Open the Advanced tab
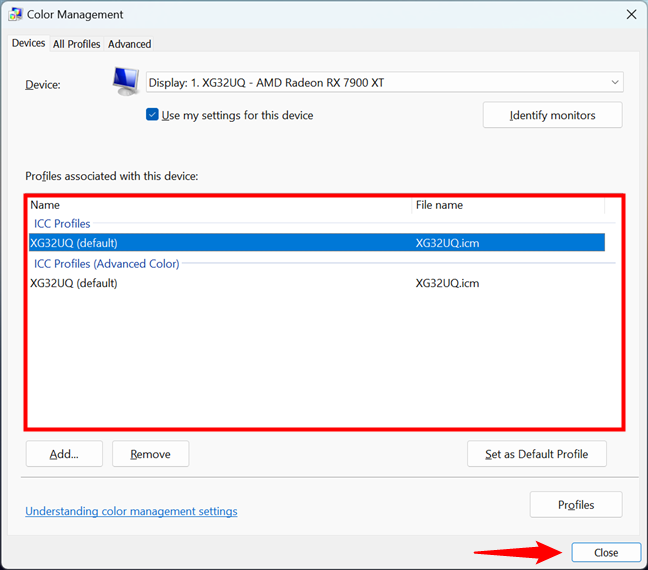The width and height of the screenshot is (648, 570). [x=129, y=44]
